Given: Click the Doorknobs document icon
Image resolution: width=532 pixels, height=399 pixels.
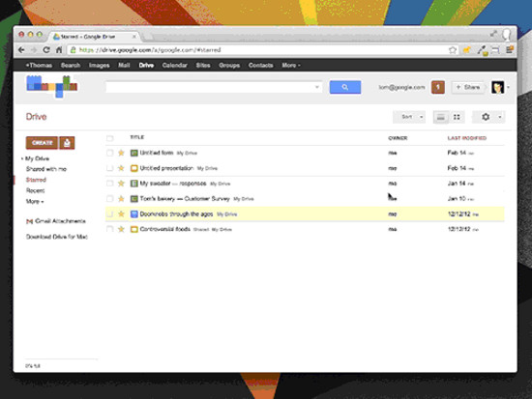Looking at the screenshot, I should pos(134,214).
